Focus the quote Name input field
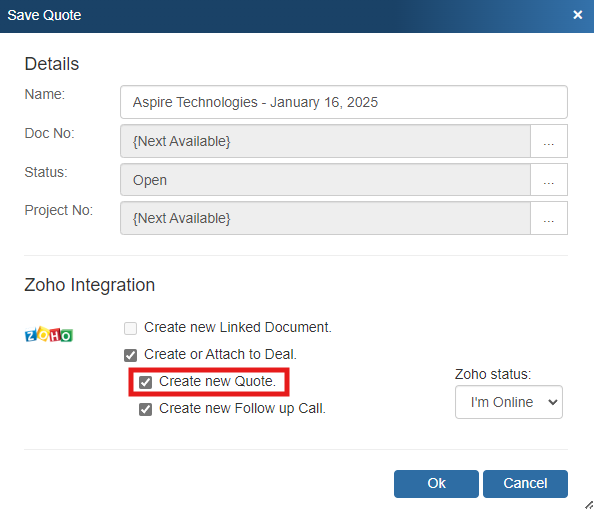Screen dimensions: 594x510 344,102
